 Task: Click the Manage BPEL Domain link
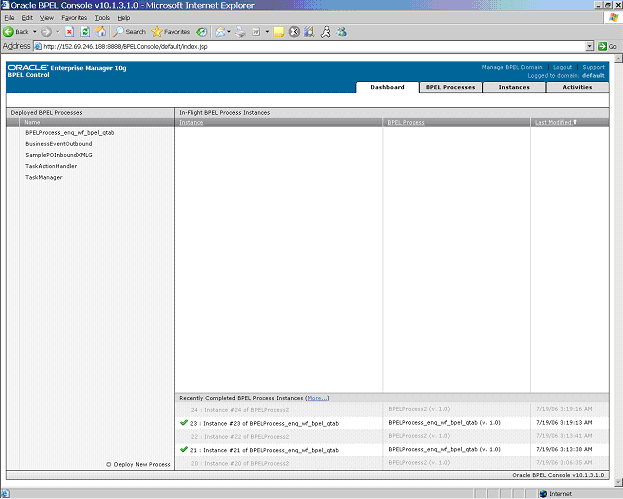[x=512, y=67]
